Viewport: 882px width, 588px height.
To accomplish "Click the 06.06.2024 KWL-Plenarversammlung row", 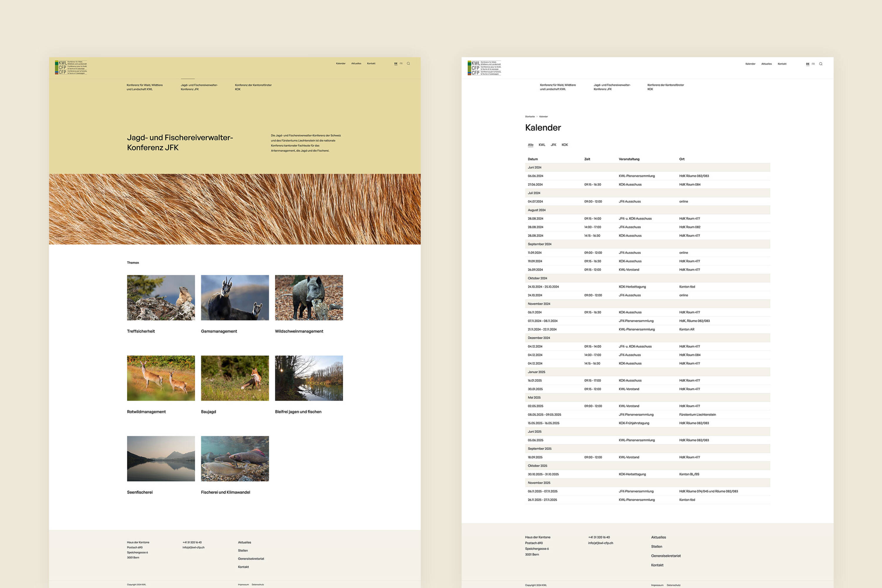I will point(648,176).
